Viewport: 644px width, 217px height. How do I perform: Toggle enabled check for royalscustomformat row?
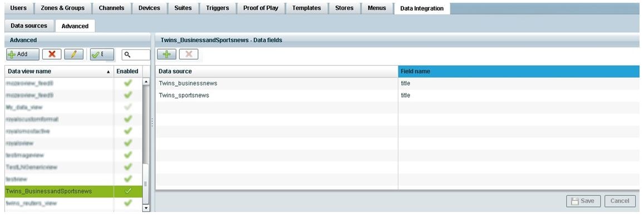[x=127, y=119]
